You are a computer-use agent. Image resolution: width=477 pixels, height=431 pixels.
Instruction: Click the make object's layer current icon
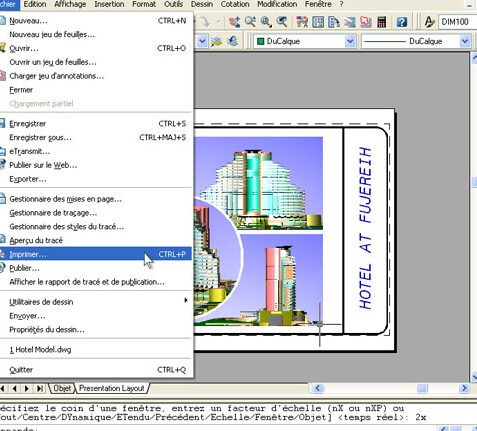point(216,41)
